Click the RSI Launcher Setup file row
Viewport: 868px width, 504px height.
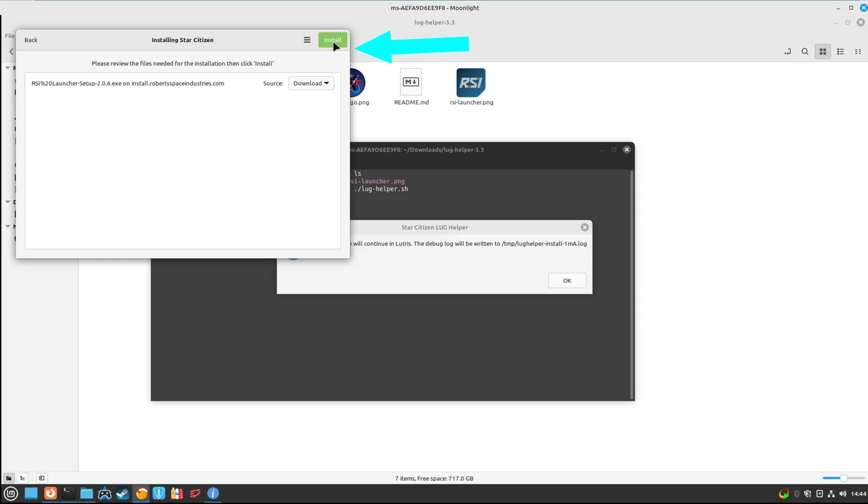click(183, 84)
